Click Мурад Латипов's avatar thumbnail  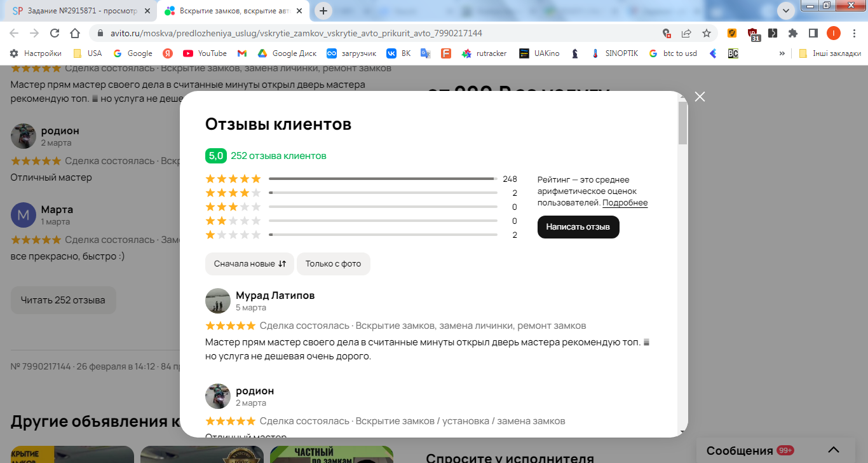(x=218, y=301)
